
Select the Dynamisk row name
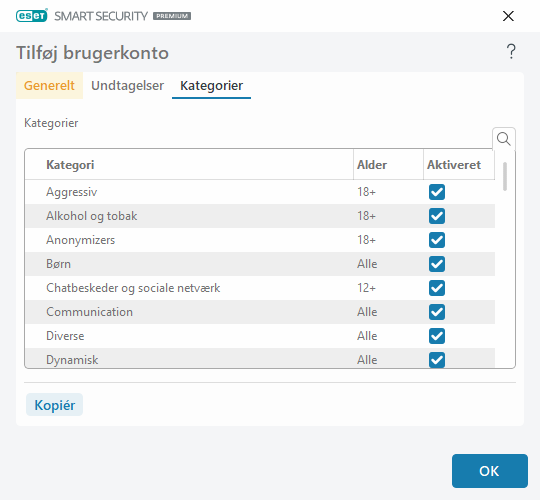click(x=72, y=360)
